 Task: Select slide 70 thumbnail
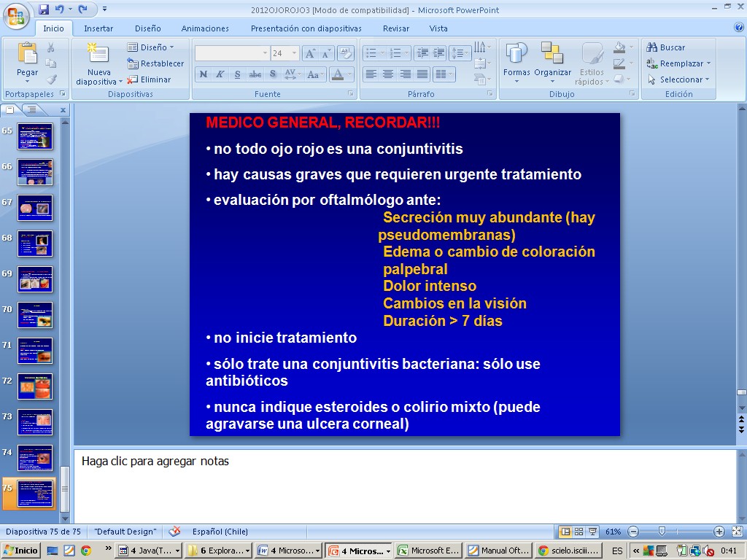35,315
